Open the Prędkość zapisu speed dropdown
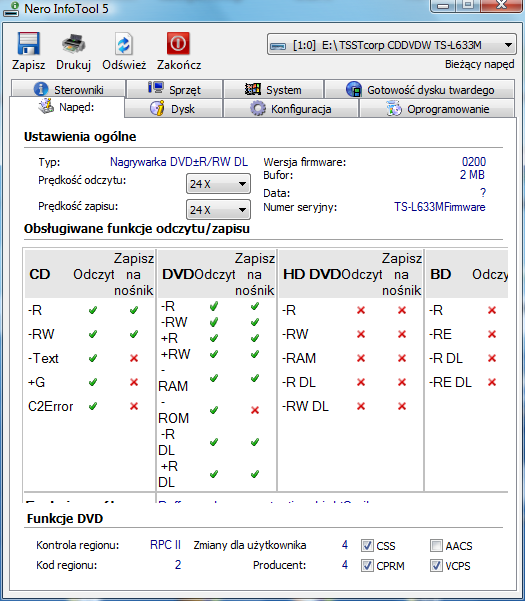This screenshot has width=525, height=601. pyautogui.click(x=218, y=210)
